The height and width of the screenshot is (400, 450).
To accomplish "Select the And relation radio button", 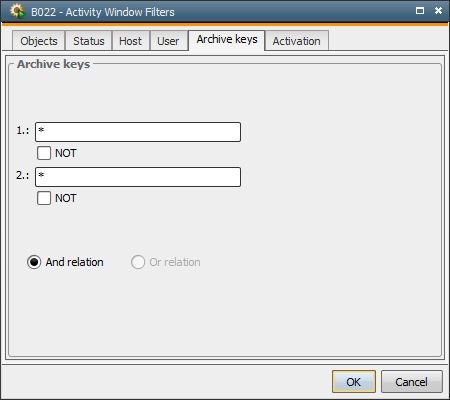I will tap(34, 262).
